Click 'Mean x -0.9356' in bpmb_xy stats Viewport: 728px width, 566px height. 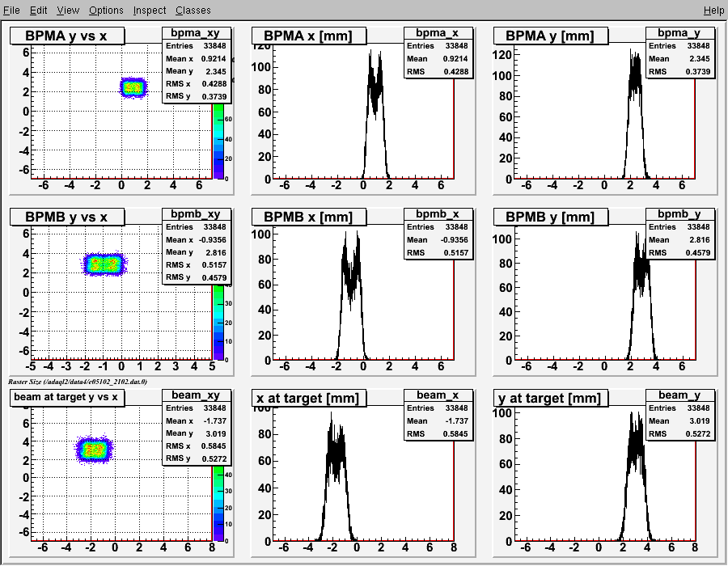tap(196, 240)
